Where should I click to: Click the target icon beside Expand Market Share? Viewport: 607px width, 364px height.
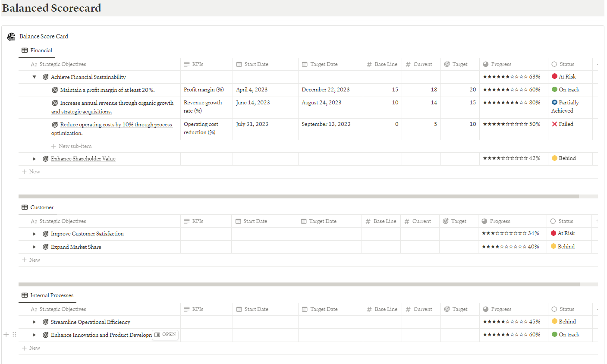45,247
